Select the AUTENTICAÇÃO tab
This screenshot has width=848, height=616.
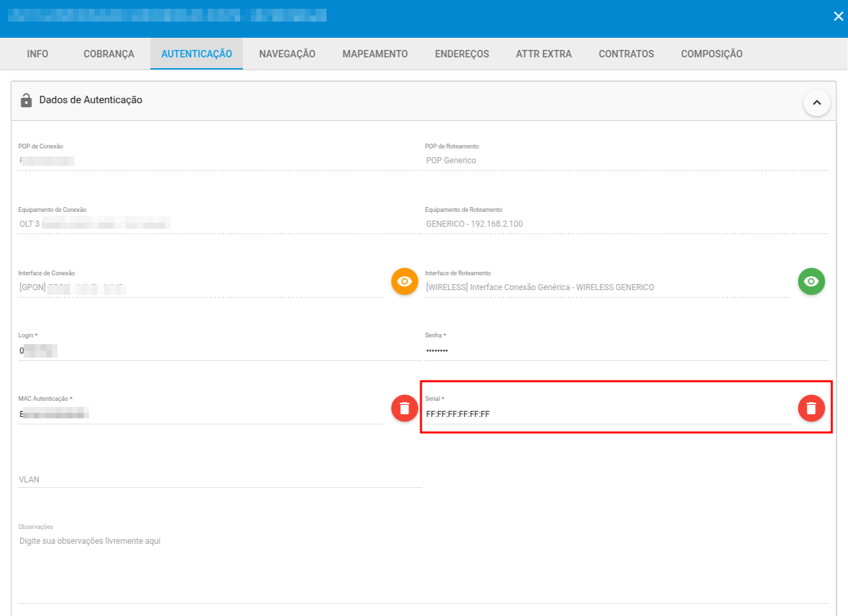(196, 54)
